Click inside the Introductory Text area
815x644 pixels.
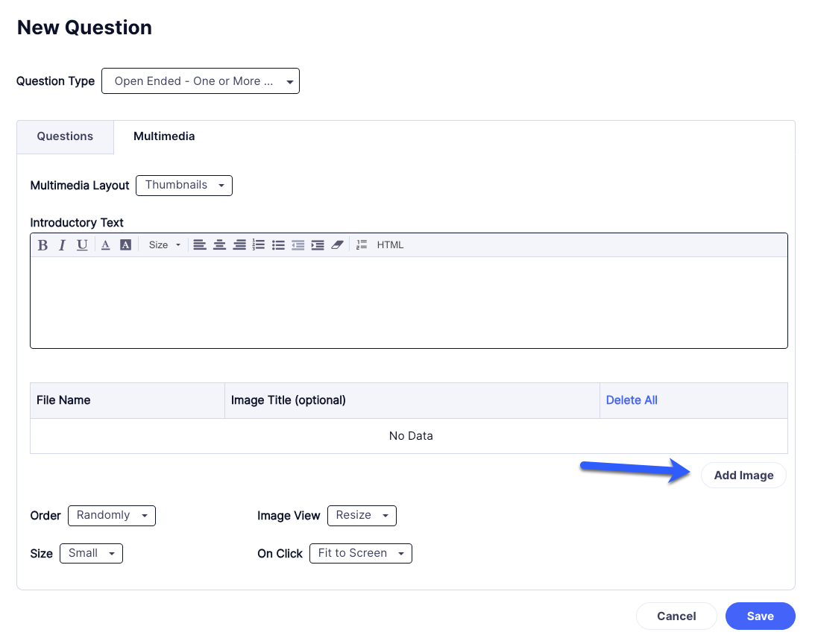[409, 302]
